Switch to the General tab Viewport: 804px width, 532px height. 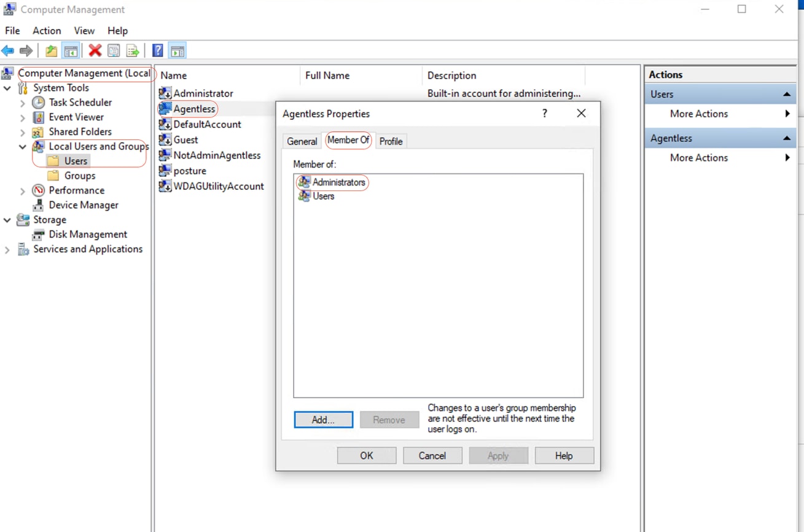tap(302, 141)
